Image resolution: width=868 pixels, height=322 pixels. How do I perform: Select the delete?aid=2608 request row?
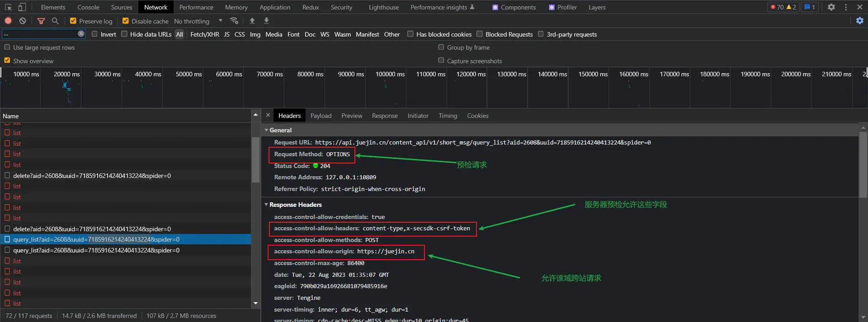tap(92, 176)
